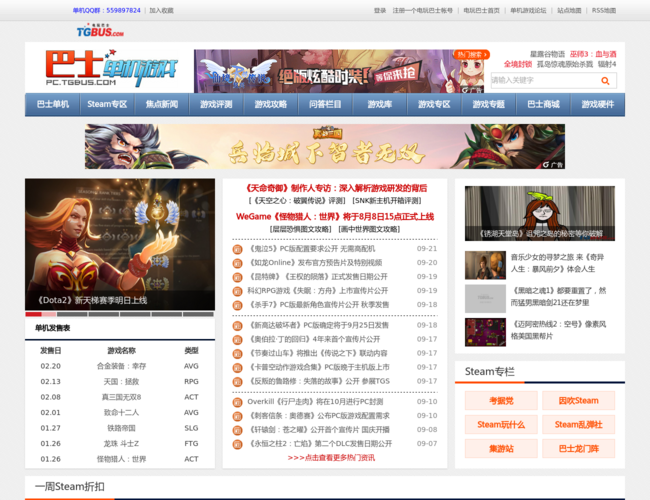650x500 pixels.
Task: Open the 焦点新闻 navigation tab
Action: [x=162, y=104]
